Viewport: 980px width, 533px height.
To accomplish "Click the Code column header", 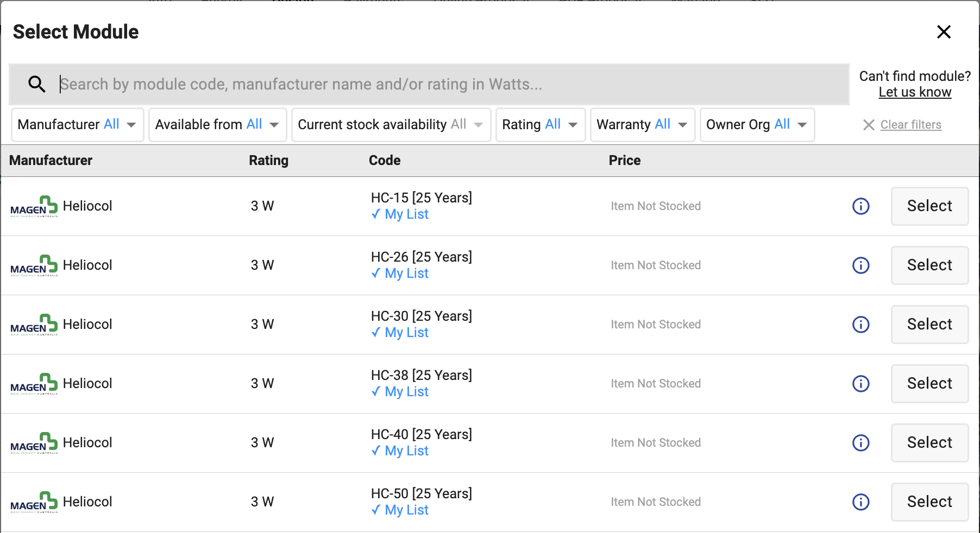I will pos(385,161).
